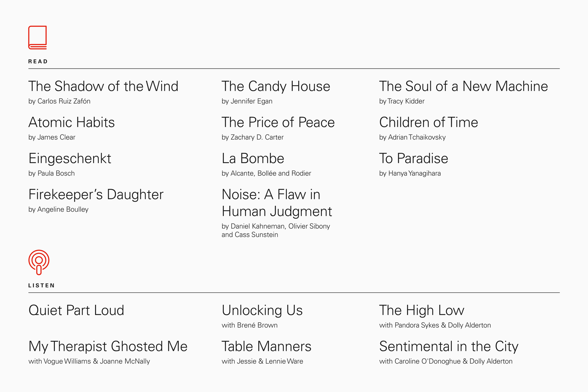Open The Shadow of the Wind title
The image size is (588, 392).
coord(103,86)
